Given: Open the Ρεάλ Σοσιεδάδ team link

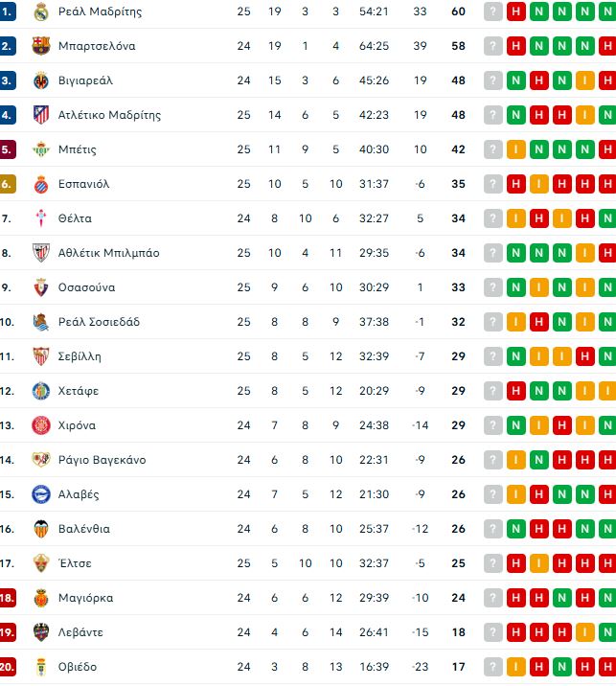Looking at the screenshot, I should click(x=99, y=322).
